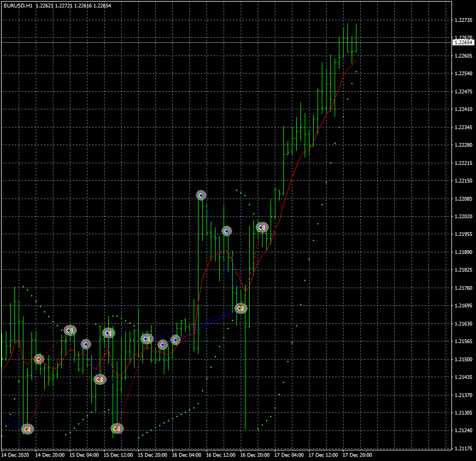Viewport: 476px width, 461px height.
Task: Click the fourth blue trade marker from the left
Action: point(147,339)
